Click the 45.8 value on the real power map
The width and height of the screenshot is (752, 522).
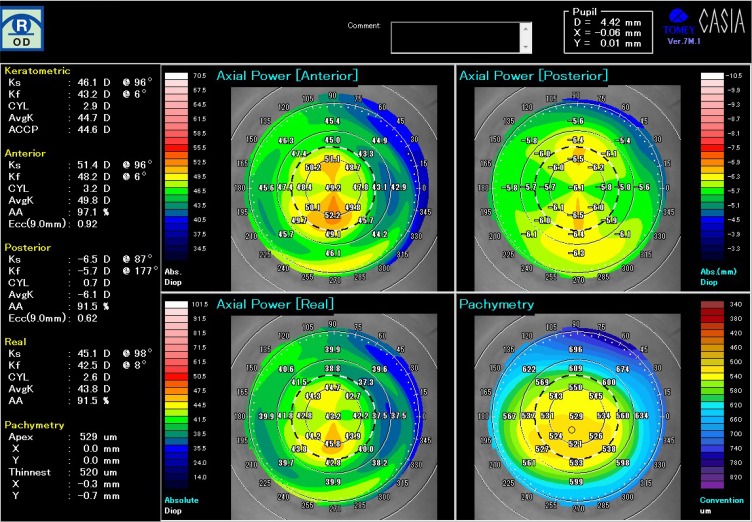(332, 444)
